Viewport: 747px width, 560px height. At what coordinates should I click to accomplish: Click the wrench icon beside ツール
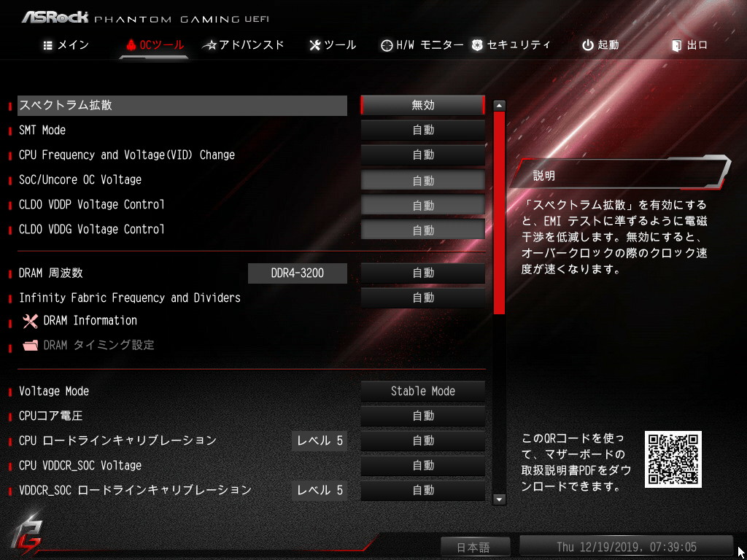click(x=315, y=45)
